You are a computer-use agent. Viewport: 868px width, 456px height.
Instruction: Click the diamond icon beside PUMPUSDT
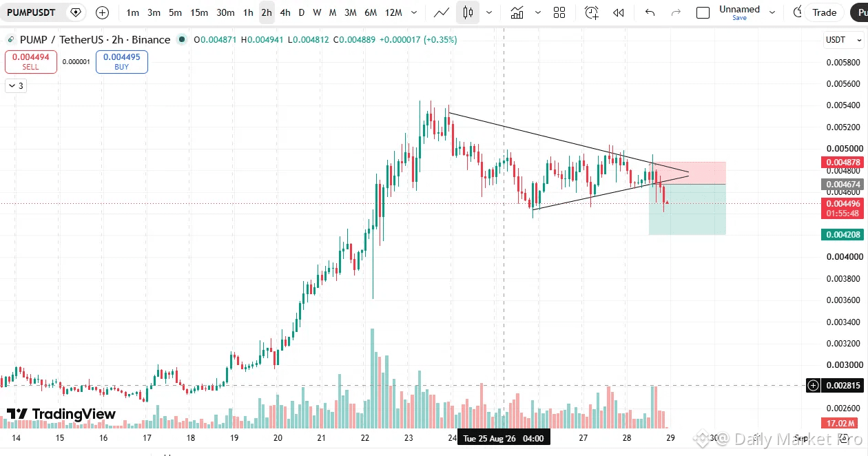76,12
